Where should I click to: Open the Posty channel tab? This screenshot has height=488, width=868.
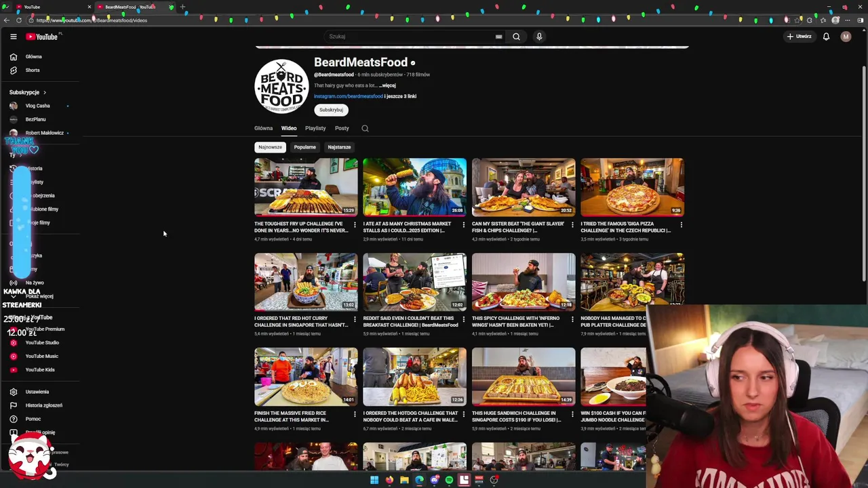[x=342, y=128]
